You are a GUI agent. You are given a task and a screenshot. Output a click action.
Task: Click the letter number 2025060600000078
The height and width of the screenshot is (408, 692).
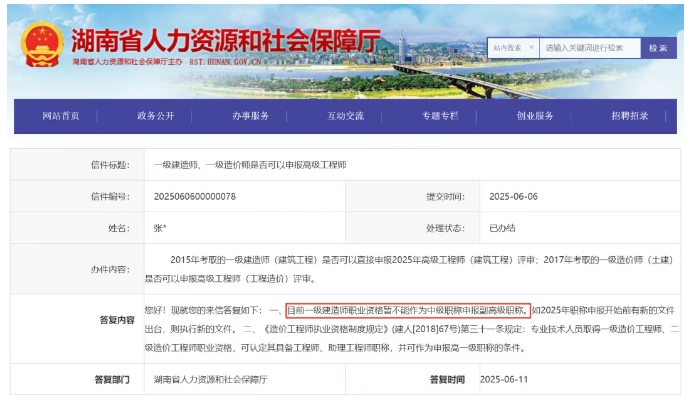tap(195, 196)
